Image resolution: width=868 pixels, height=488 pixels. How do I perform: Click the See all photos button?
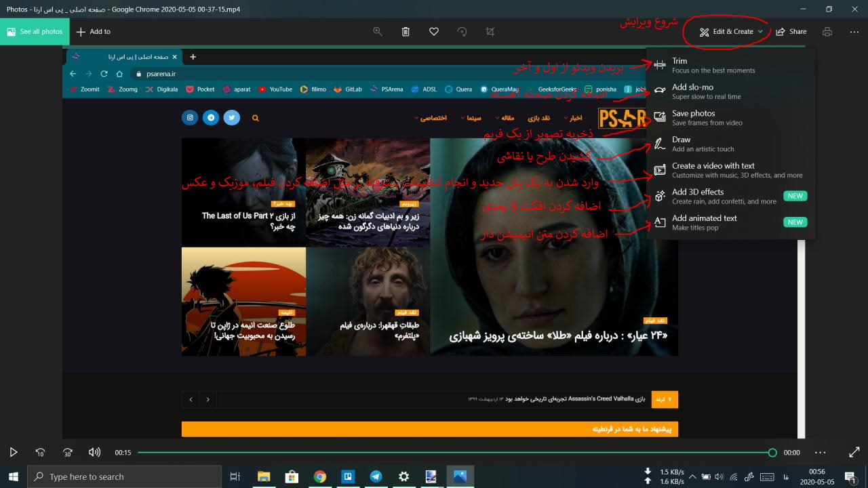tap(35, 32)
